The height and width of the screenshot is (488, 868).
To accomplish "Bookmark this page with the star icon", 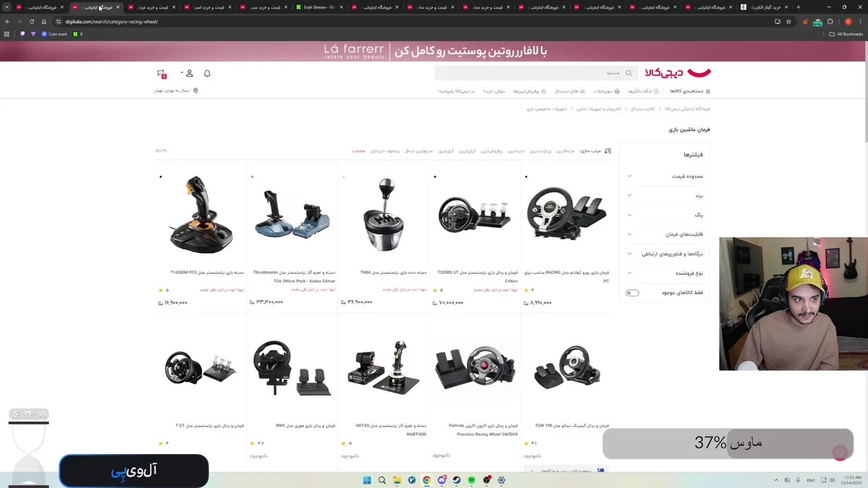I will (x=788, y=21).
